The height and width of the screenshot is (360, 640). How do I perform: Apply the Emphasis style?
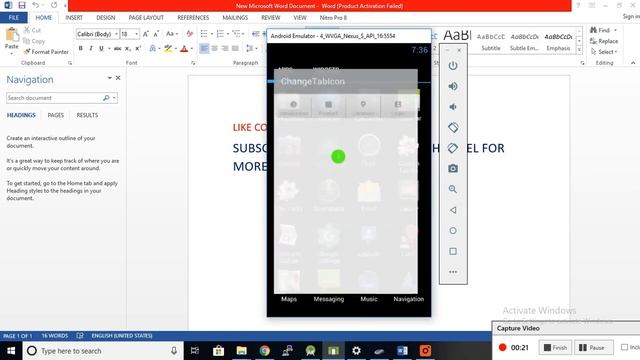(x=558, y=42)
